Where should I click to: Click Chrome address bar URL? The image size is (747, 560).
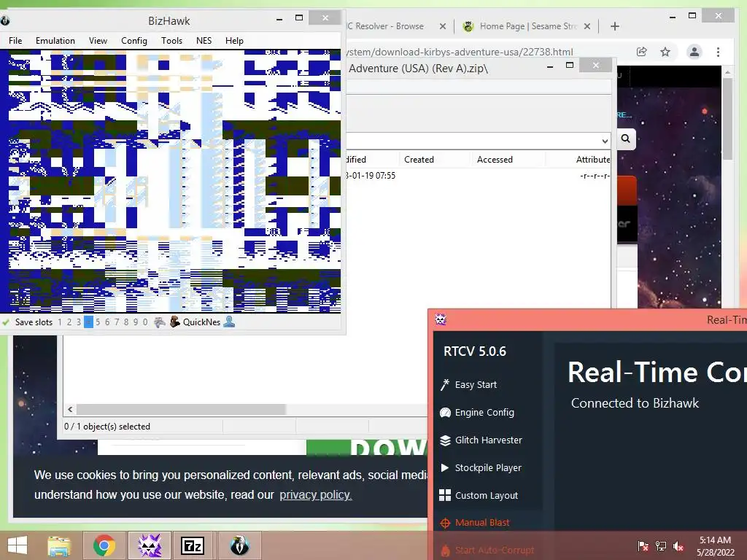click(x=460, y=52)
